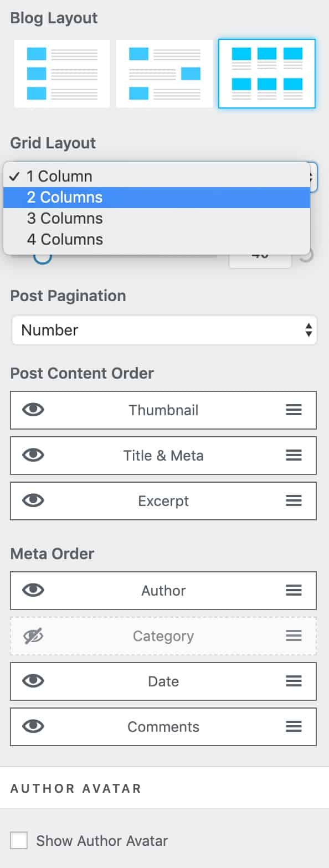The height and width of the screenshot is (868, 329).
Task: Click the Title & Meta drag handle
Action: 294,455
